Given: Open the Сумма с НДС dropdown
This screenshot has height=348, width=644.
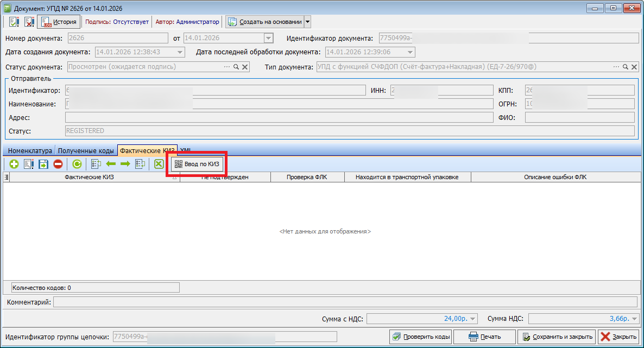Looking at the screenshot, I should click(x=472, y=319).
